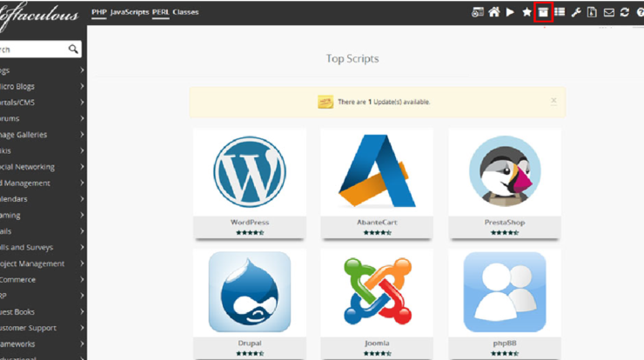Switch to the JavaScripts tab
644x360 pixels.
[x=130, y=12]
